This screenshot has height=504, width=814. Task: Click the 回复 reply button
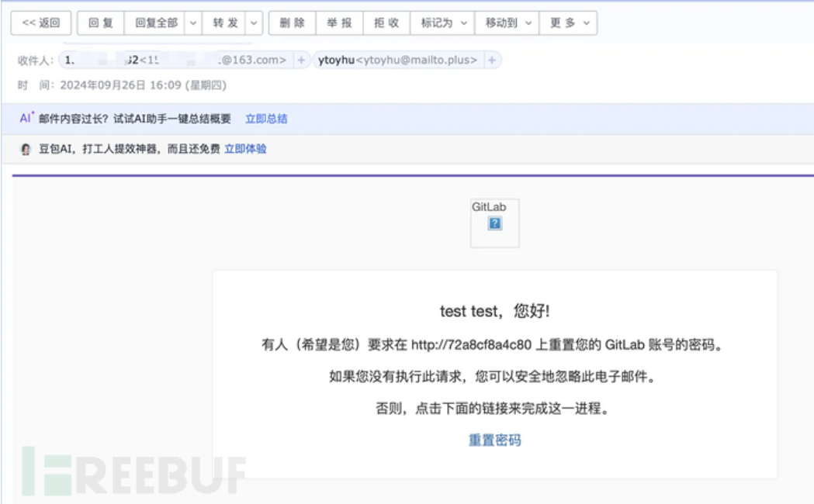click(x=101, y=23)
